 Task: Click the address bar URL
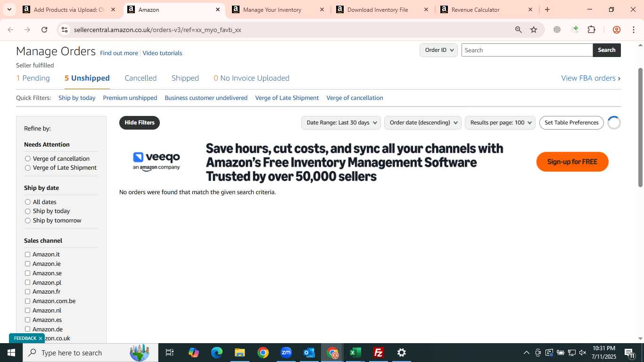click(x=157, y=30)
